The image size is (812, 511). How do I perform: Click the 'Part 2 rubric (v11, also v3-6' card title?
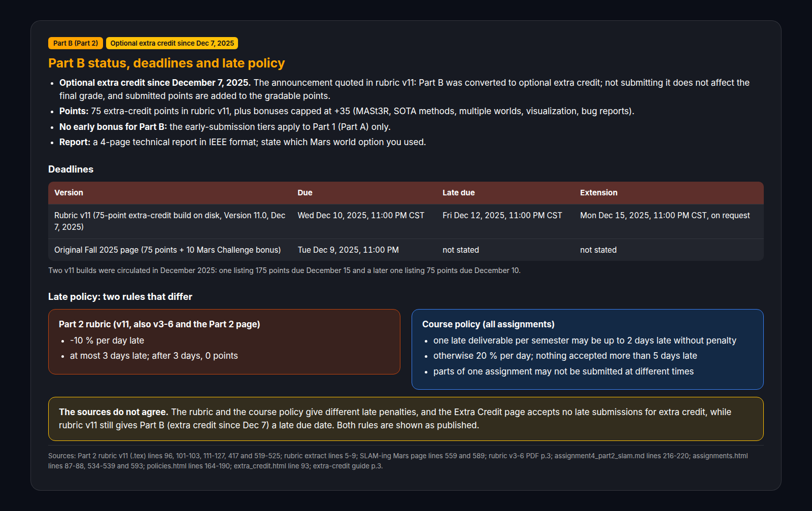point(159,324)
